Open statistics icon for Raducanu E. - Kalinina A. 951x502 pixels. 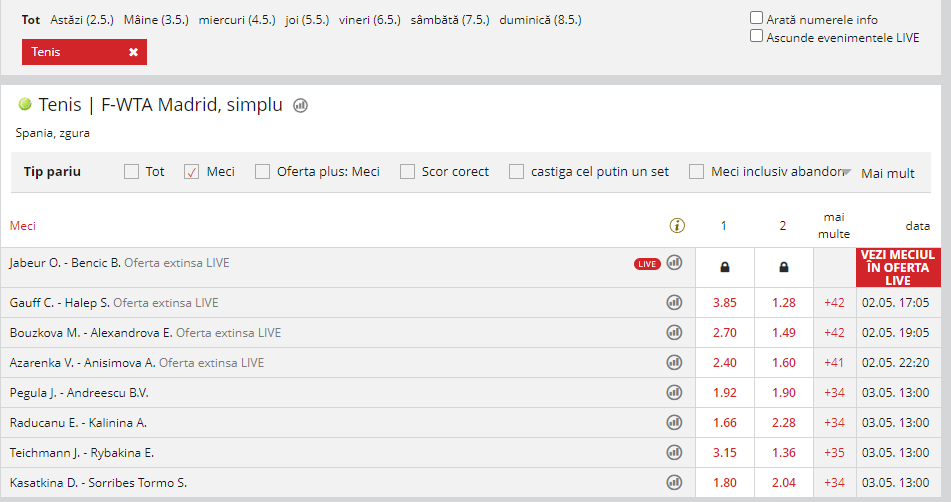point(674,422)
